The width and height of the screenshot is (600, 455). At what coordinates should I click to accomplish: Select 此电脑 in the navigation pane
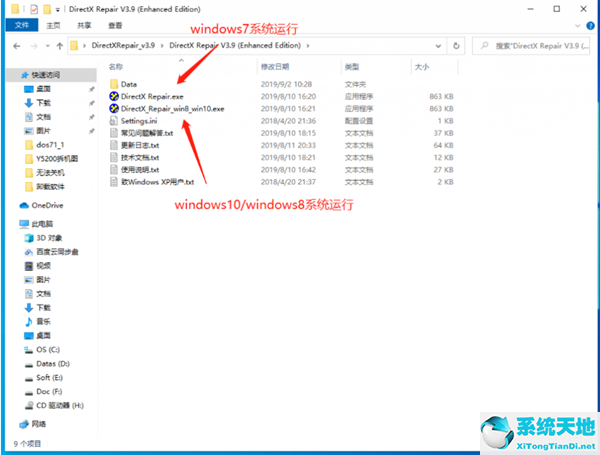click(42, 224)
